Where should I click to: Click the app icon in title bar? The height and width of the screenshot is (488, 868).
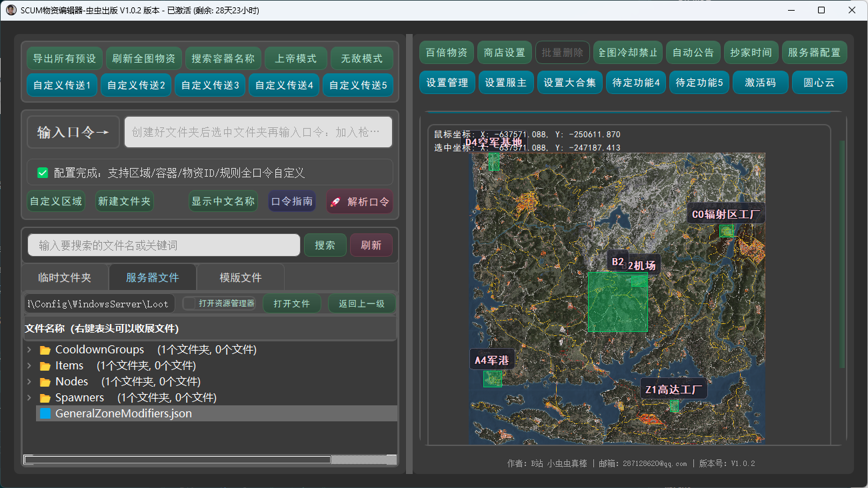[x=11, y=11]
